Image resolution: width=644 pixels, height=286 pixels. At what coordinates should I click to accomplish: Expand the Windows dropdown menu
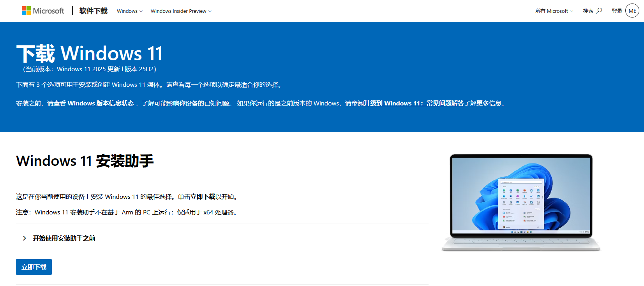point(130,11)
